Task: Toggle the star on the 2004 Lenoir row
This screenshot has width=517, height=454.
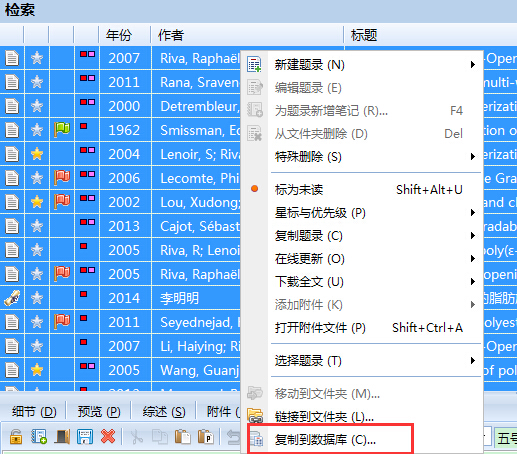Action: [x=37, y=154]
